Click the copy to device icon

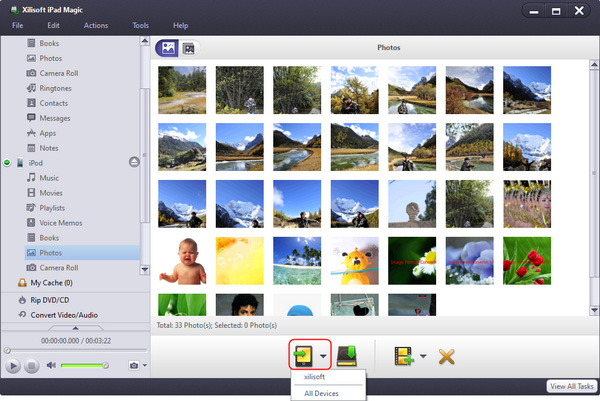pos(302,355)
